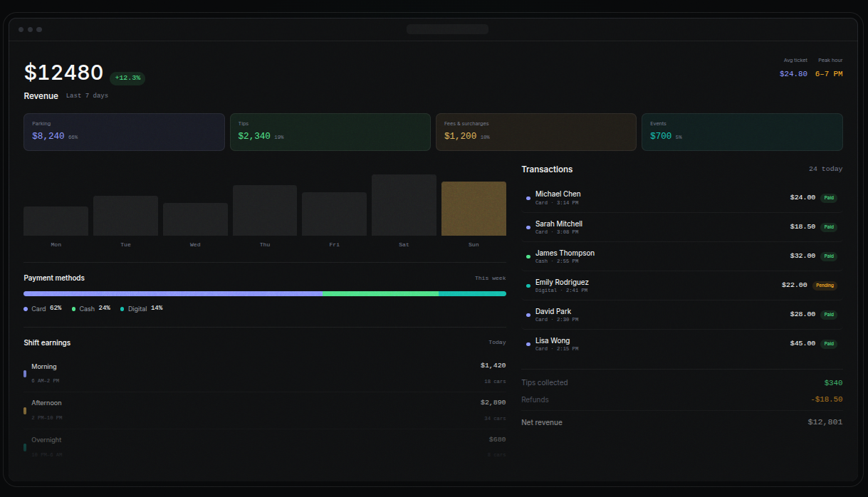Screen dimensions: 868x497
Task: Click the Avg ticket $24.80 value
Action: click(x=793, y=74)
